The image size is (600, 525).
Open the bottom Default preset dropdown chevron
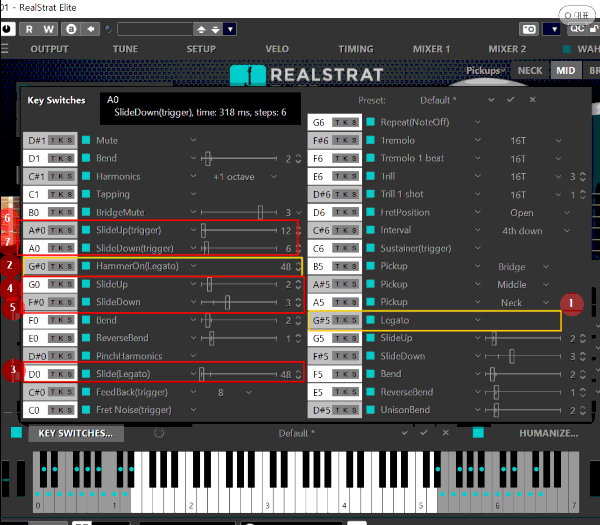(x=404, y=433)
